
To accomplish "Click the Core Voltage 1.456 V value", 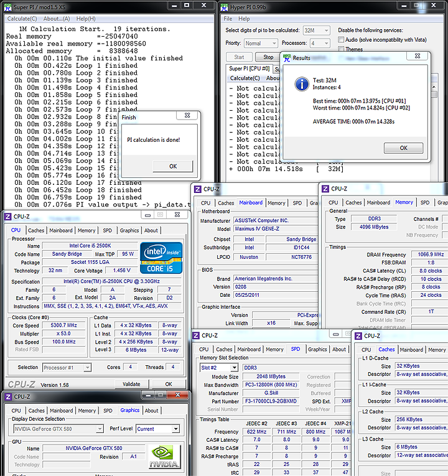I will click(122, 270).
